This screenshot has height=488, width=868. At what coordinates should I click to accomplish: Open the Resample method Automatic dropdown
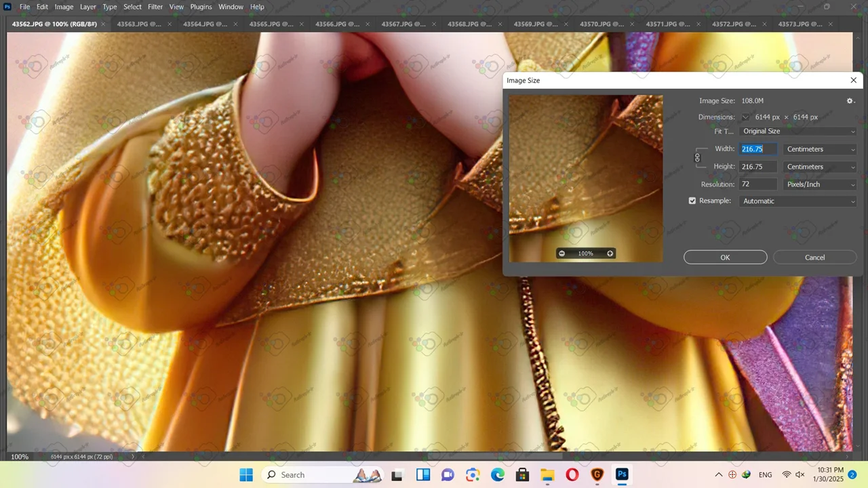click(798, 201)
